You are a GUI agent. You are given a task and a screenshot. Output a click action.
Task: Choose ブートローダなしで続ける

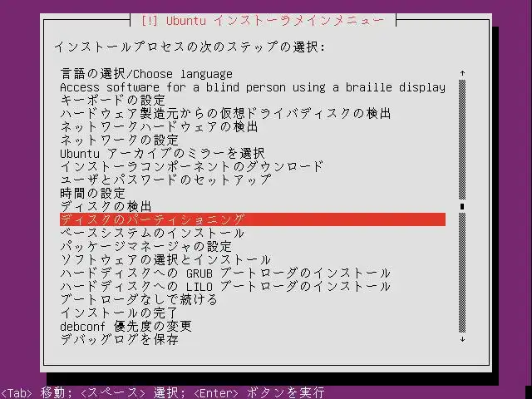[x=139, y=299]
